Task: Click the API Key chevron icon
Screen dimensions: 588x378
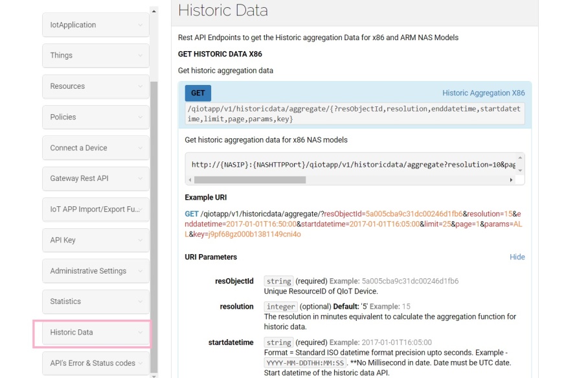Action: [x=140, y=241]
